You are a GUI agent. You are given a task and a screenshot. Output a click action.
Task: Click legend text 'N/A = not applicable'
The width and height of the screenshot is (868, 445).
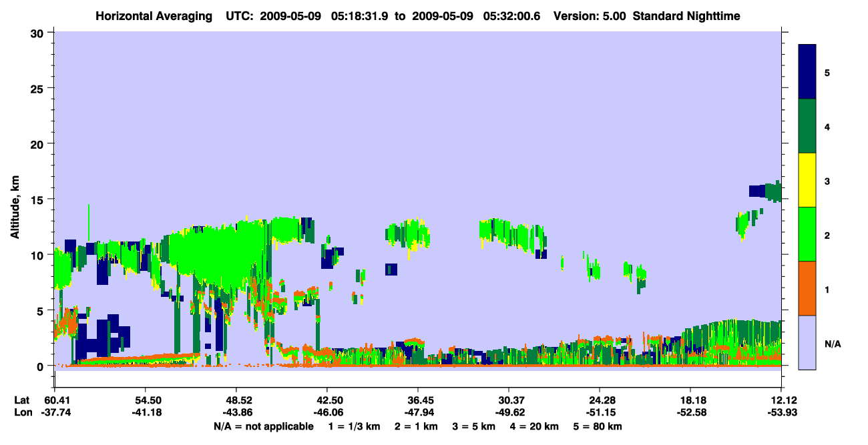(x=263, y=426)
